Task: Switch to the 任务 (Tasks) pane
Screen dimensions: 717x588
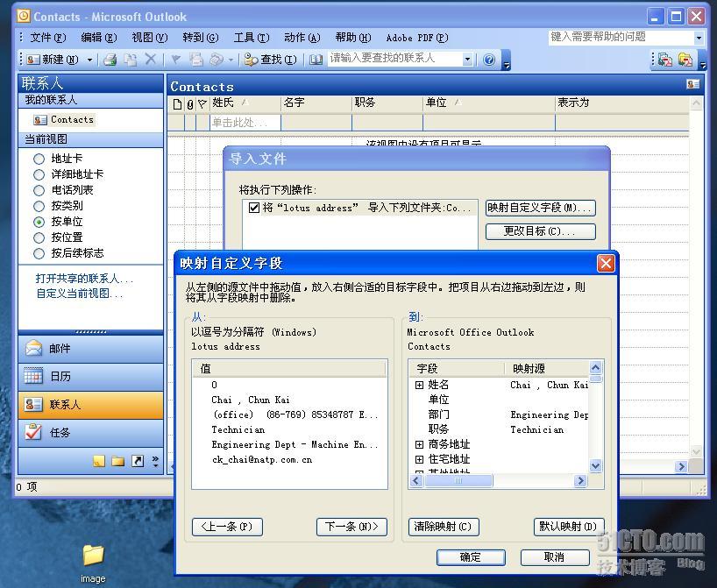Action: point(90,433)
